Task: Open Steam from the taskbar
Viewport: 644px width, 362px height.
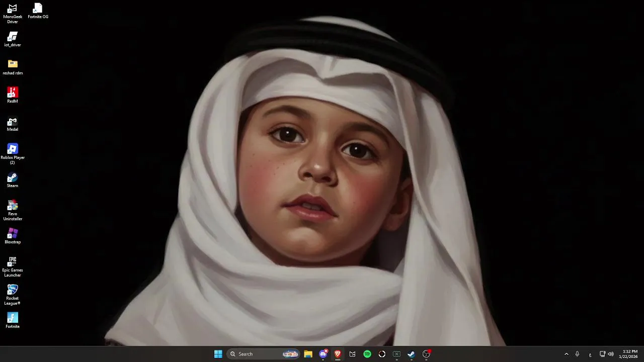Action: tap(411, 354)
